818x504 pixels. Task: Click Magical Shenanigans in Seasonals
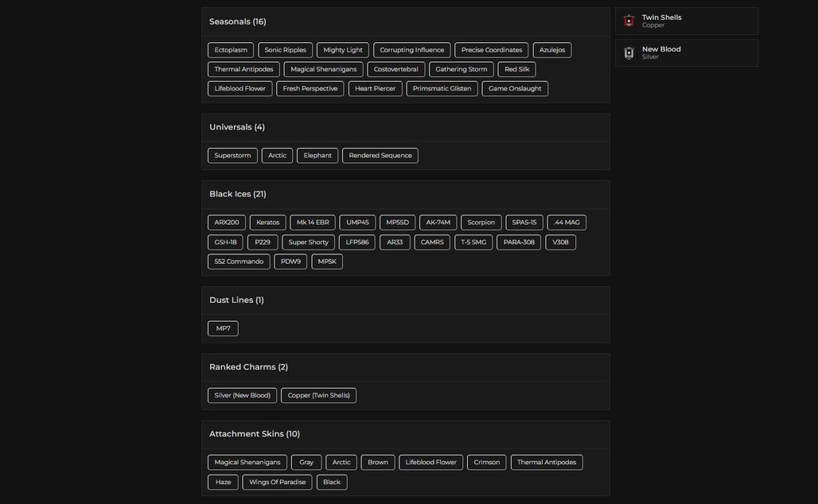click(x=323, y=69)
